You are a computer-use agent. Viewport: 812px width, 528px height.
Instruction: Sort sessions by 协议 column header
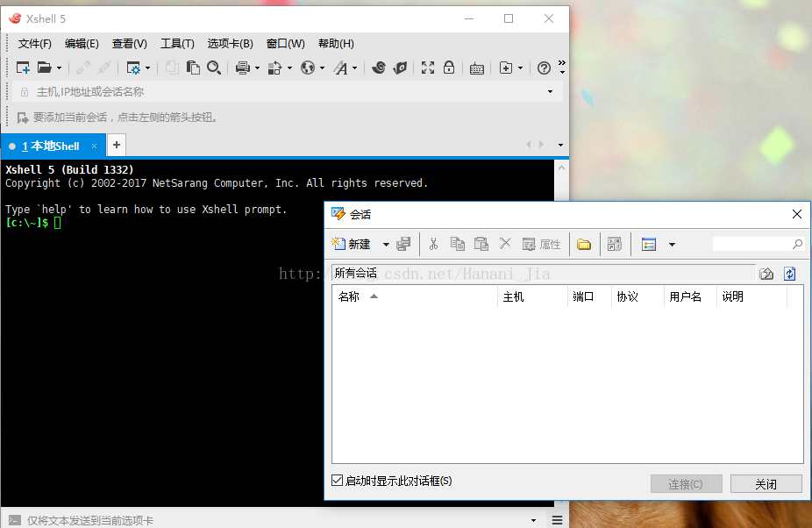[x=637, y=296]
